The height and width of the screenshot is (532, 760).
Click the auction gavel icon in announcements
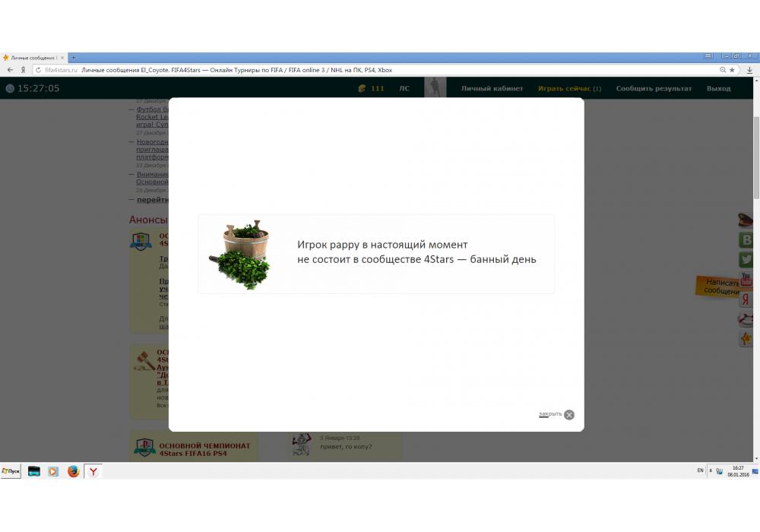(x=144, y=360)
